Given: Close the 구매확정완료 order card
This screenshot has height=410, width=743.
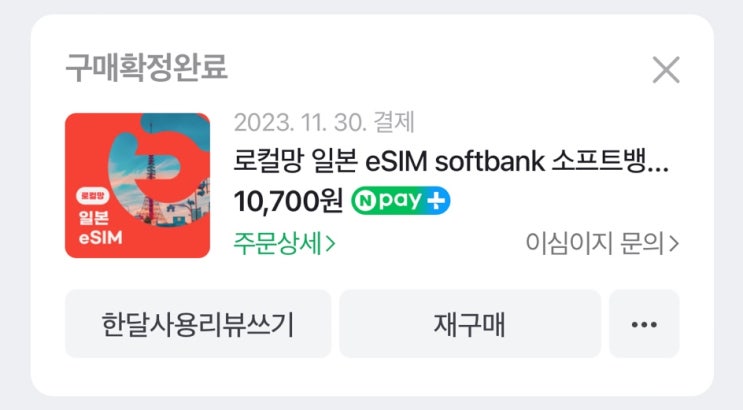Looking at the screenshot, I should click(x=666, y=70).
